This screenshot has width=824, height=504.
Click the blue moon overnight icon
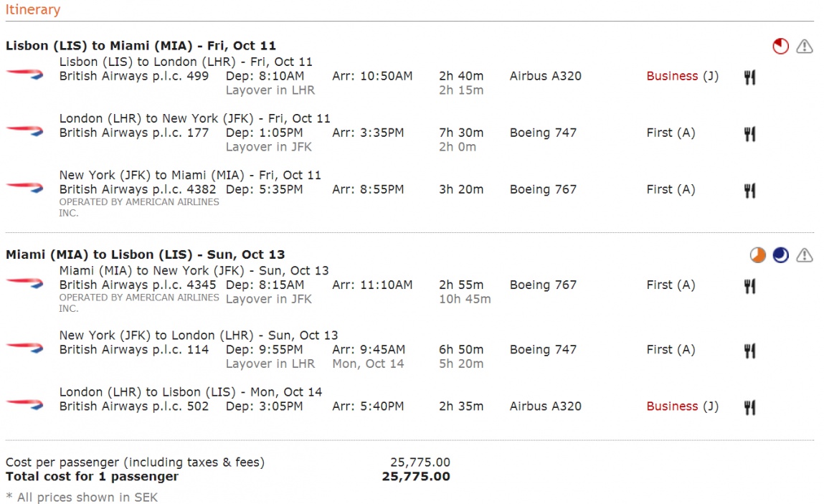coord(780,255)
